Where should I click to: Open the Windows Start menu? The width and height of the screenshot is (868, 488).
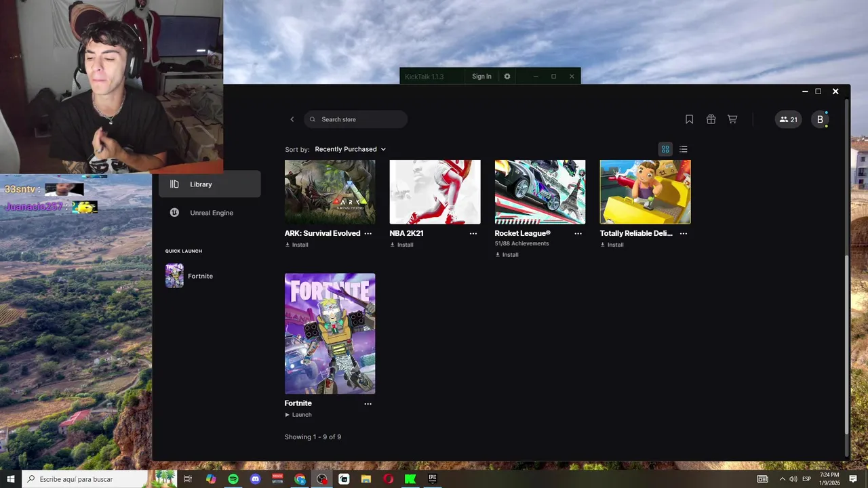11,479
